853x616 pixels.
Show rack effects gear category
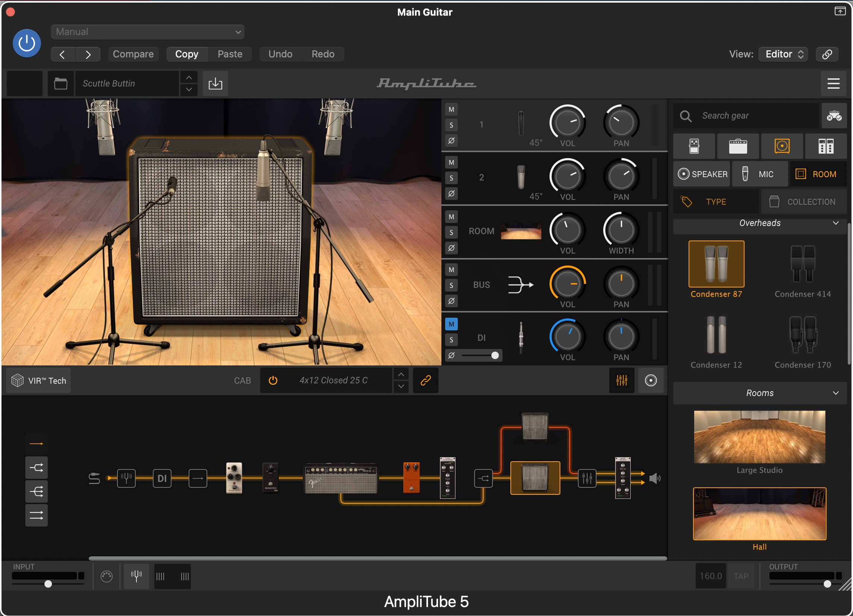(x=826, y=146)
